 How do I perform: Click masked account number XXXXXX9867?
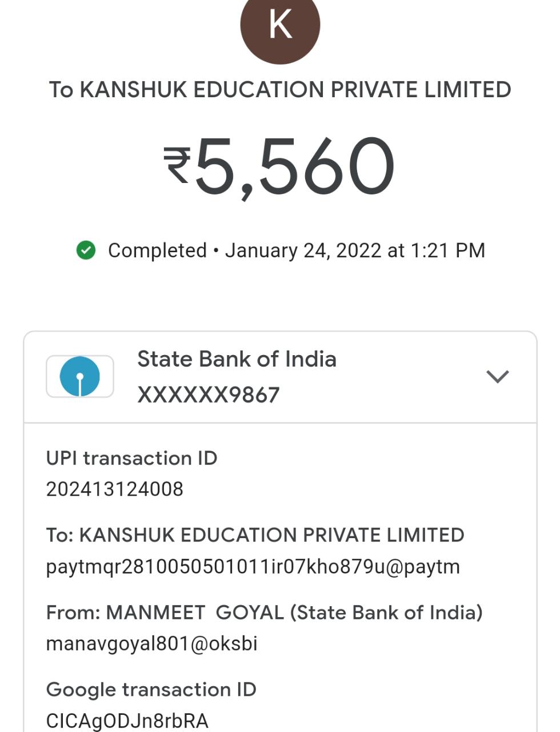click(x=209, y=395)
